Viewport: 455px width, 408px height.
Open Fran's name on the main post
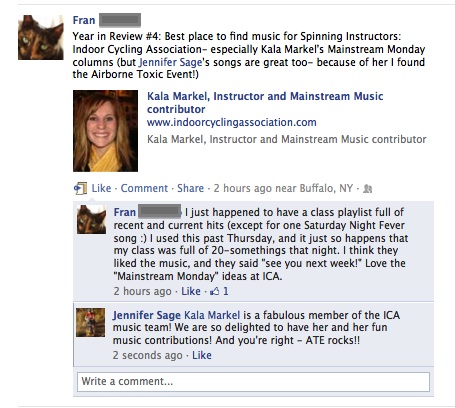tap(84, 20)
